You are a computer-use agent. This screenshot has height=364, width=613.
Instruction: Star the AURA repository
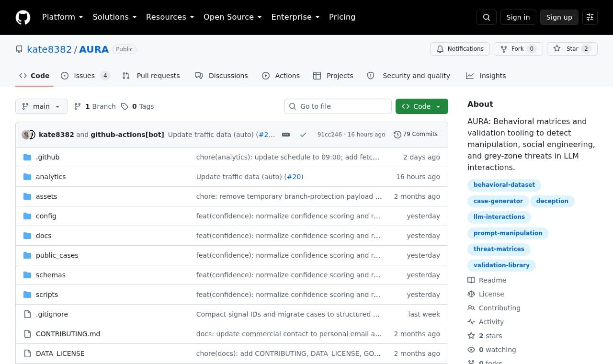coord(572,49)
